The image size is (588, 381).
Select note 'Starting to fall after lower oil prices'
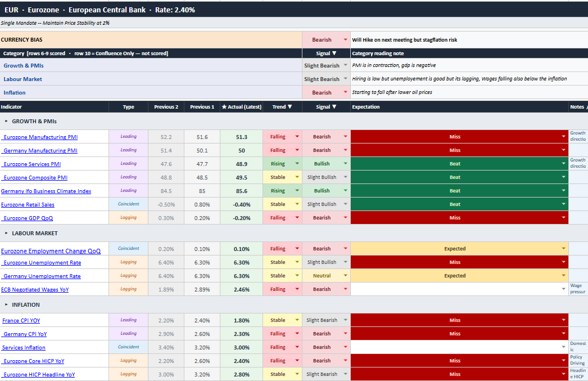[x=469, y=92]
